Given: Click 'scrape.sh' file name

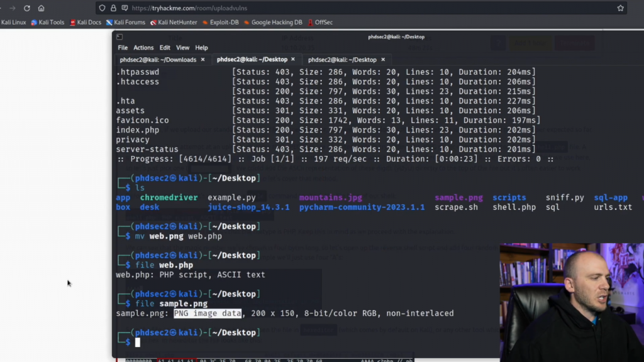Looking at the screenshot, I should (x=457, y=207).
